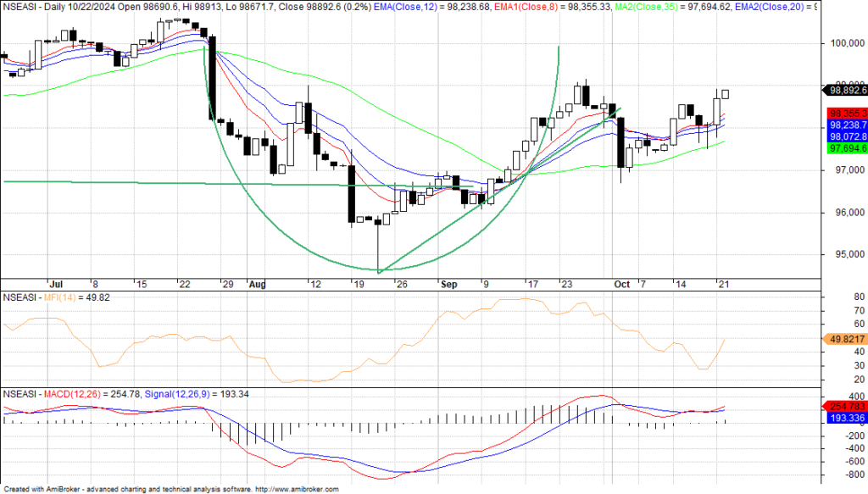Select the Sep marker on date axis
868x494 pixels.
(x=448, y=284)
